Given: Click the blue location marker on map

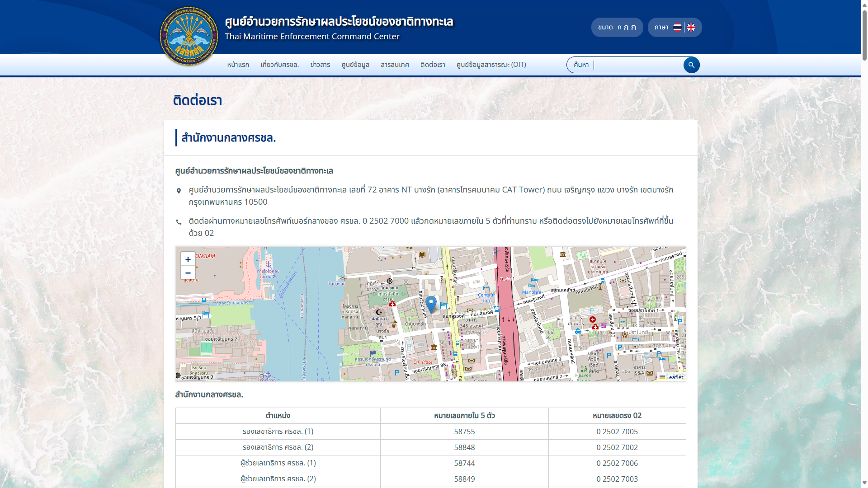Looking at the screenshot, I should point(431,304).
